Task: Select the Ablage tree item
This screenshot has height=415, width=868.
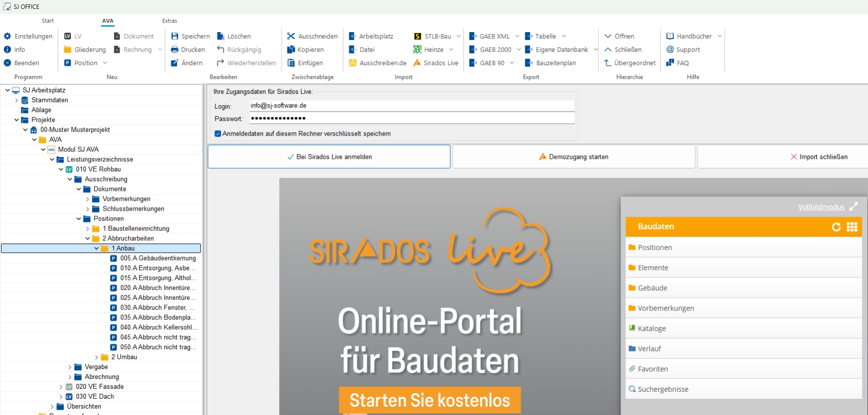Action: [36, 110]
